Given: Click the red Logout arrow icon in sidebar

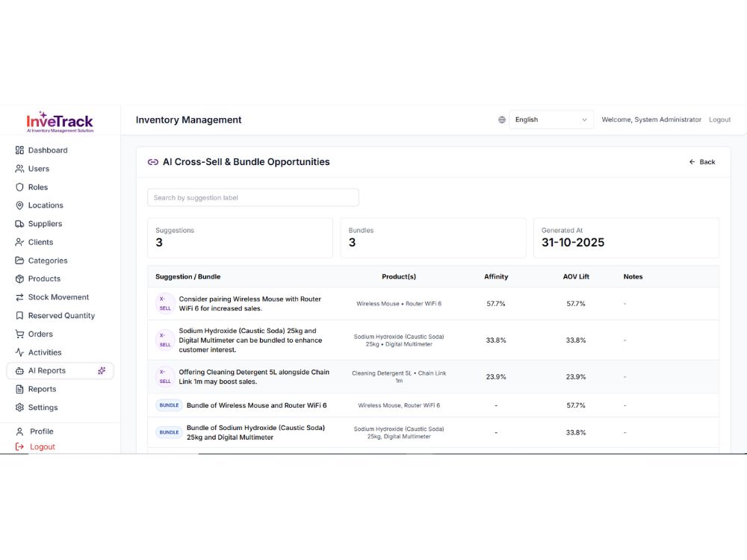Looking at the screenshot, I should point(19,447).
